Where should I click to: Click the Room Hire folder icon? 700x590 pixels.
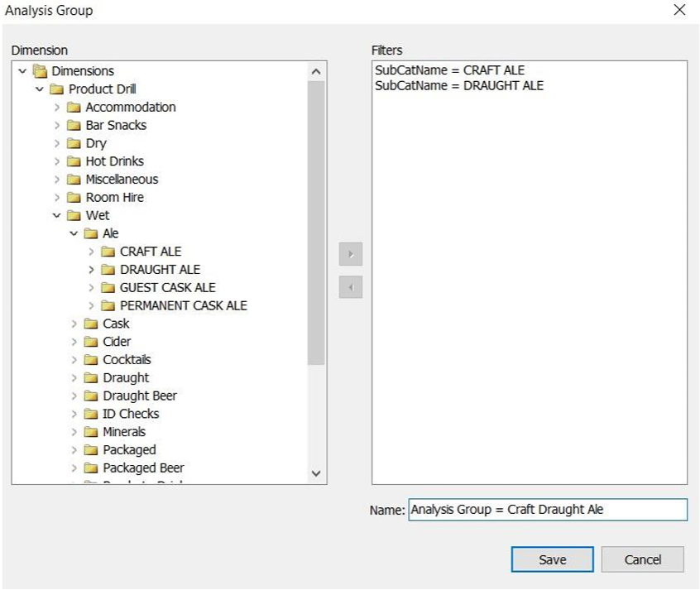(x=74, y=198)
